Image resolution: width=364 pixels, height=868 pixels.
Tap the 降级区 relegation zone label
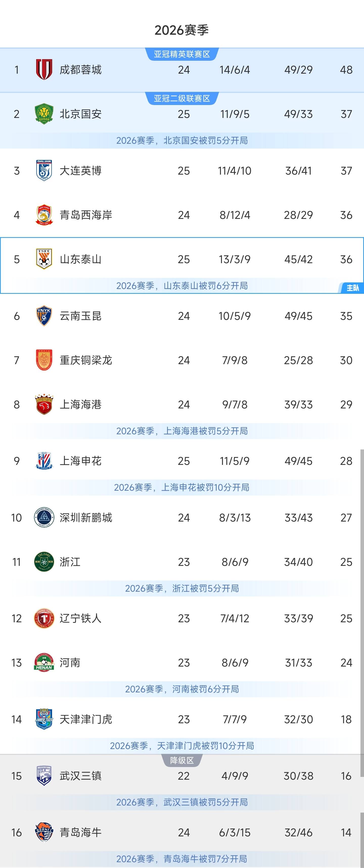tap(182, 760)
